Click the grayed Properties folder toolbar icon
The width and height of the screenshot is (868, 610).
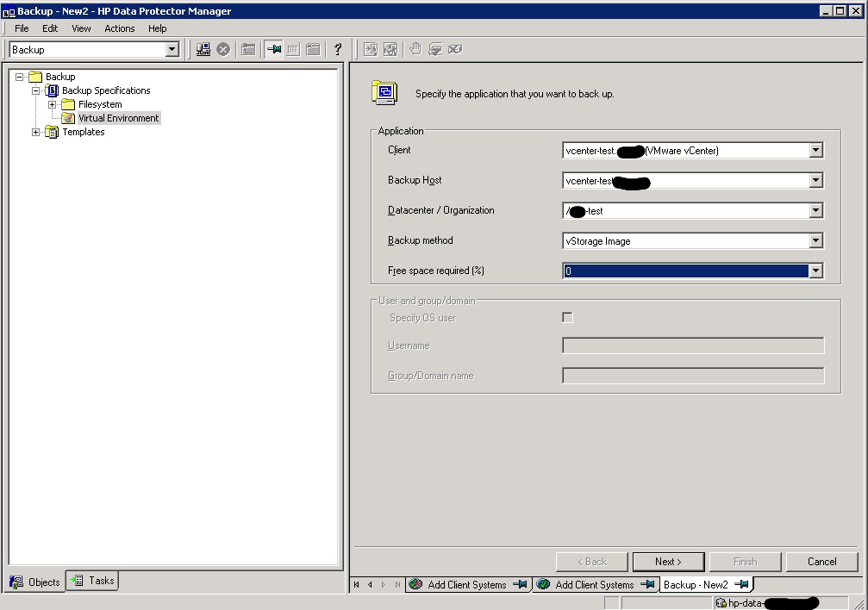248,50
